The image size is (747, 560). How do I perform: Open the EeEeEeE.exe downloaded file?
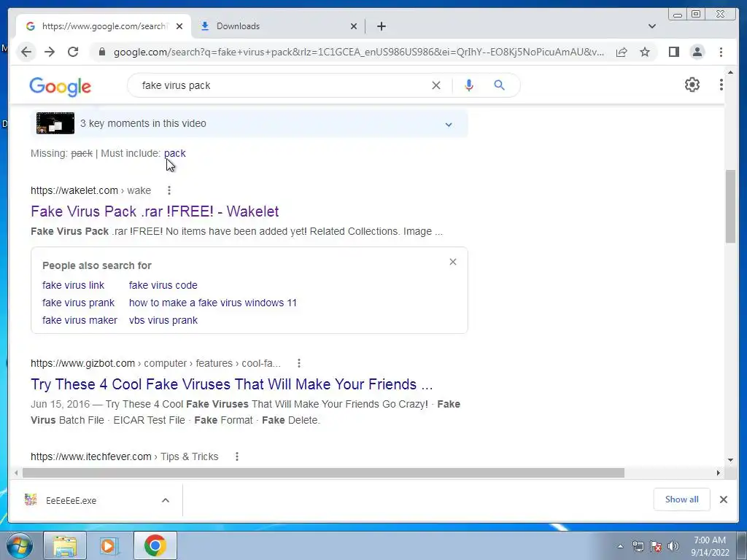[x=71, y=500]
